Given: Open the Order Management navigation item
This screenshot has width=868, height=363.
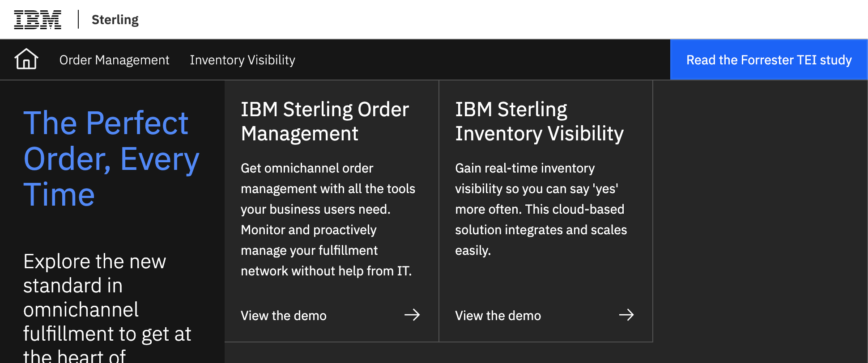Looking at the screenshot, I should click(x=114, y=60).
